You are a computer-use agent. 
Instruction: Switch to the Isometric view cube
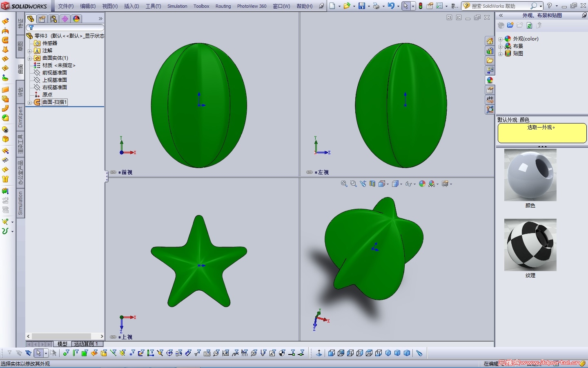[388, 353]
